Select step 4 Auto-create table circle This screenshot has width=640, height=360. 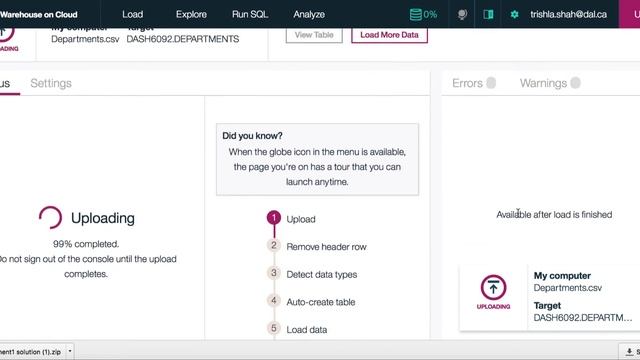point(274,300)
